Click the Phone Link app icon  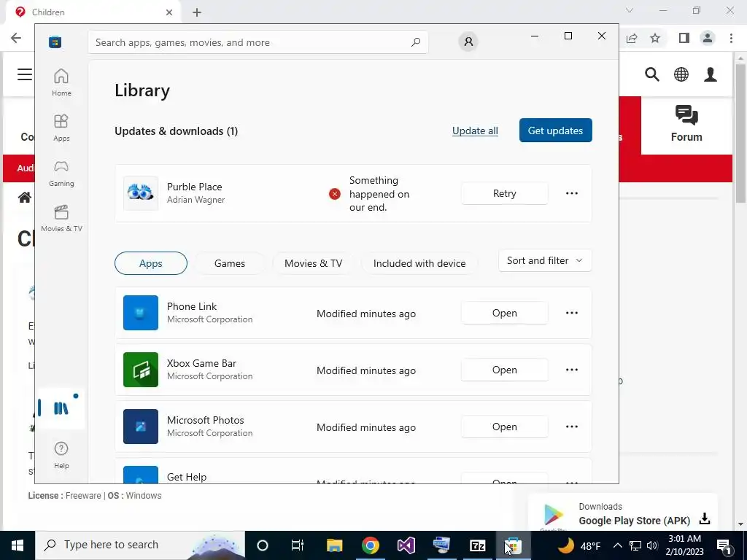tap(141, 312)
